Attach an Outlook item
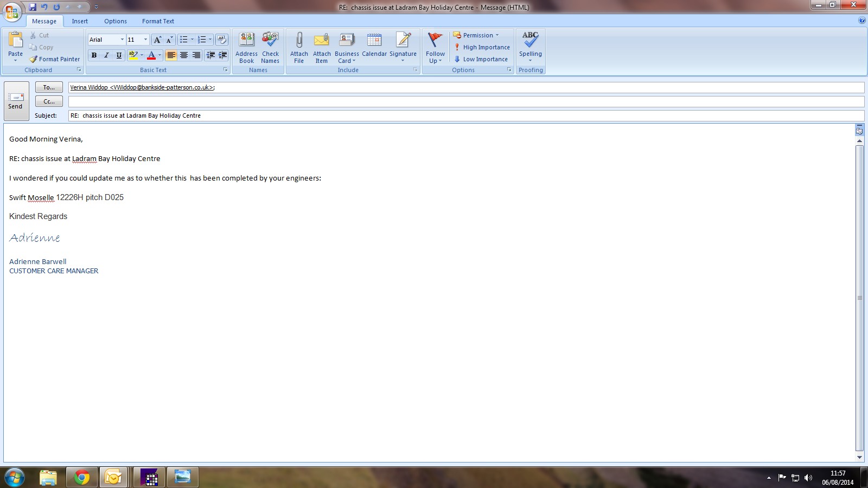Image resolution: width=868 pixels, height=488 pixels. [322, 48]
